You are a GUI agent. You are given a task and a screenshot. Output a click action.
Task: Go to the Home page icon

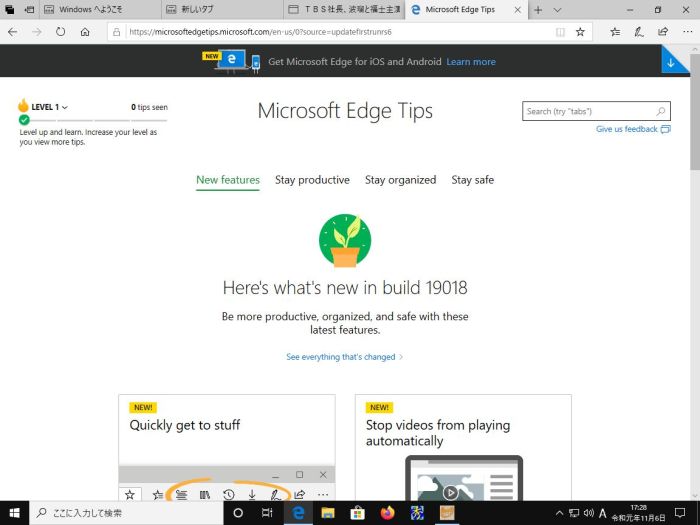pyautogui.click(x=85, y=32)
